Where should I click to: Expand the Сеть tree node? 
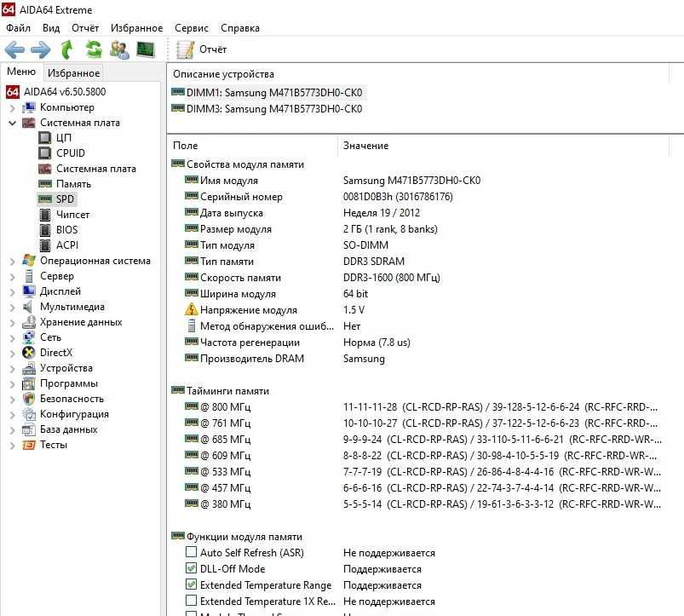12,338
